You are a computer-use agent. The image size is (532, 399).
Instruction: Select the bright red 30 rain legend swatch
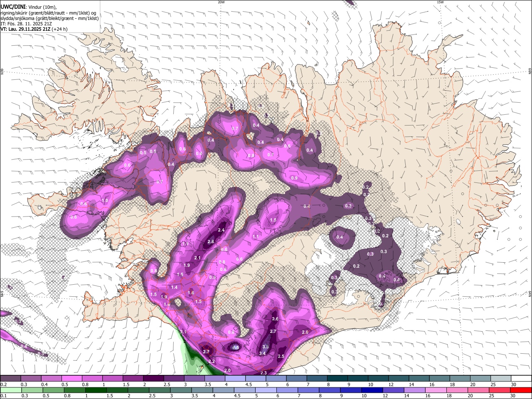(x=522, y=390)
